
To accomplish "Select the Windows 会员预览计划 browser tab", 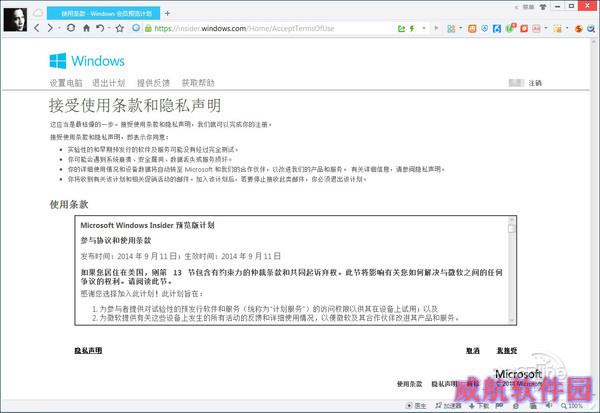I will click(x=103, y=13).
